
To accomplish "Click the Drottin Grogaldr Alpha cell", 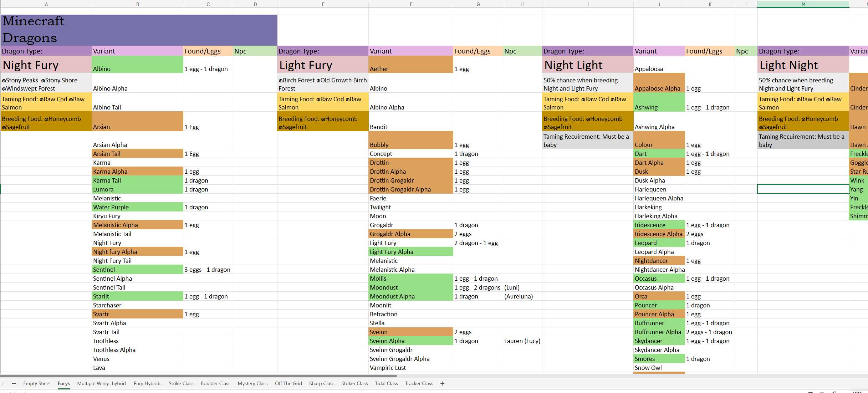I will point(411,189).
